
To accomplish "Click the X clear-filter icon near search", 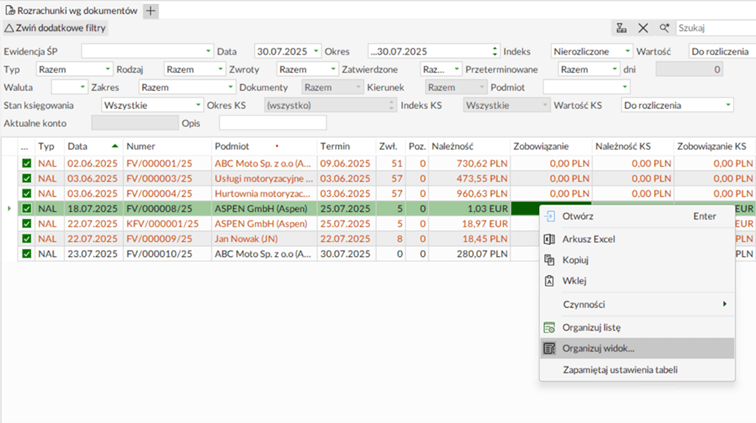I will coord(643,28).
